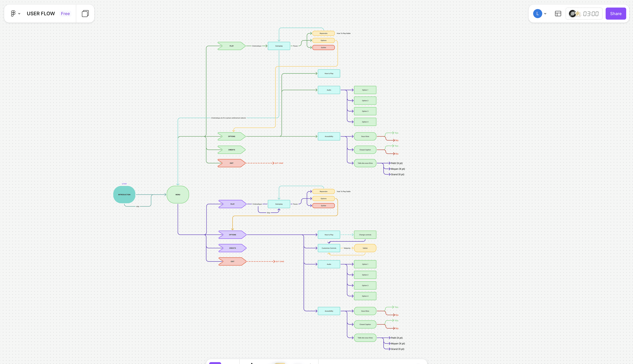Image resolution: width=633 pixels, height=364 pixels.
Task: Click the Free plan badge
Action: (x=65, y=14)
